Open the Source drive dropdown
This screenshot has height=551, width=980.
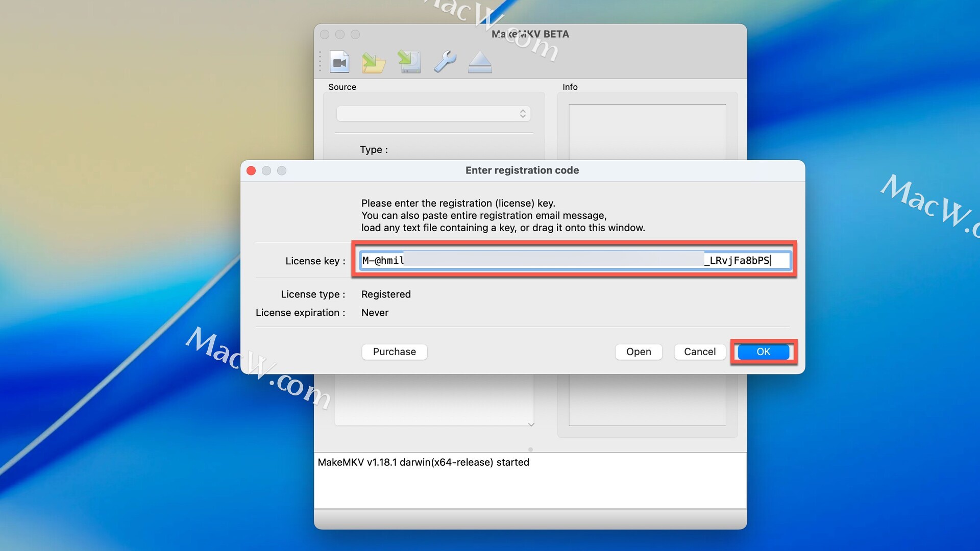click(433, 114)
